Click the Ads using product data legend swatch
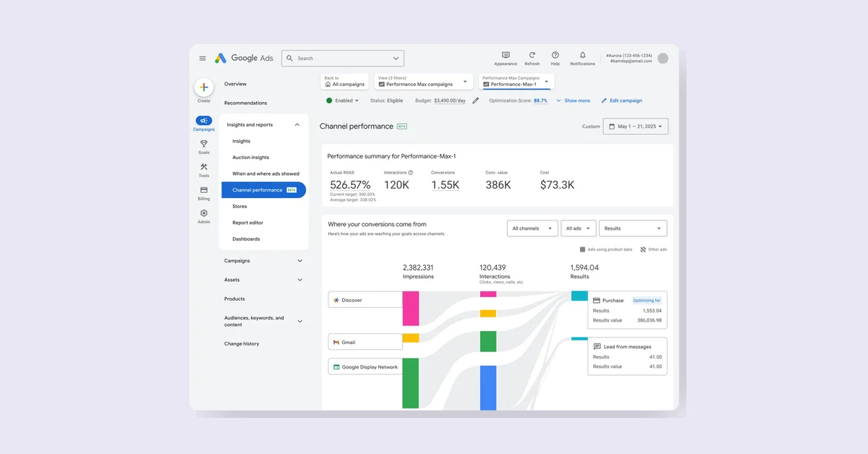This screenshot has width=868, height=454. tap(582, 249)
